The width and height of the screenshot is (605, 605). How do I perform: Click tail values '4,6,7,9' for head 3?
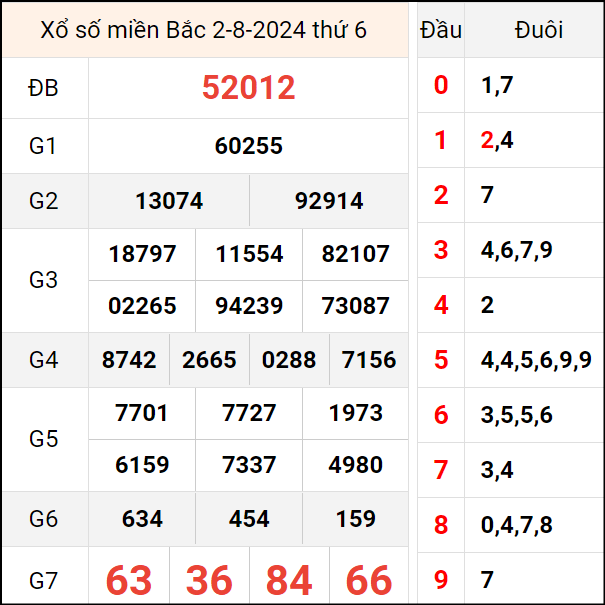[x=517, y=250]
